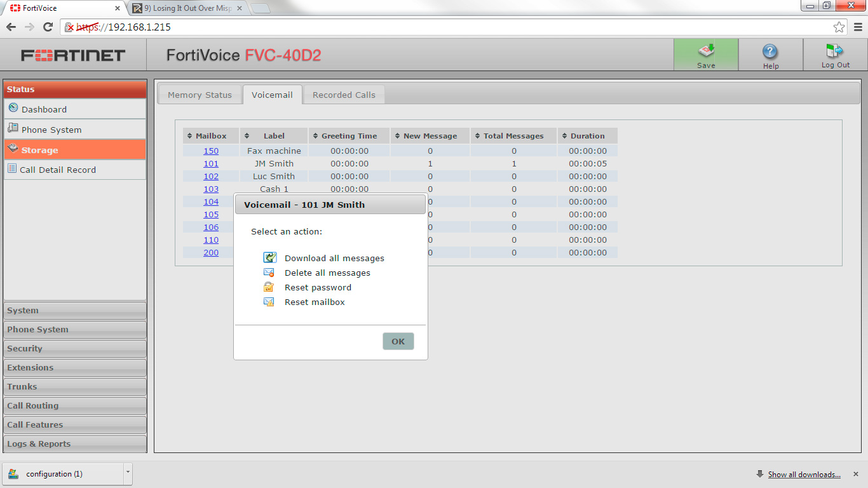Viewport: 868px width, 488px height.
Task: Click the Show all downloads link
Action: (804, 474)
